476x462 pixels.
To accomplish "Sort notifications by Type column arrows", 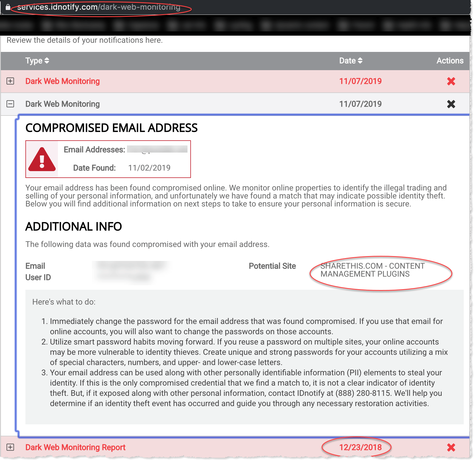I will coord(47,61).
